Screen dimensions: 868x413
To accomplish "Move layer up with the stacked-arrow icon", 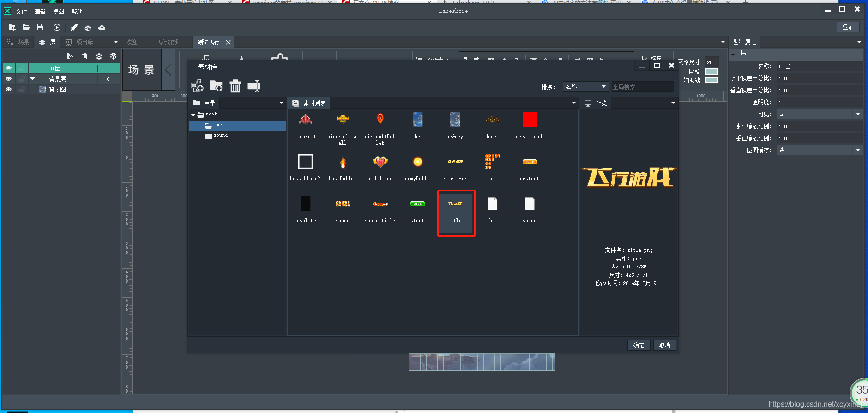I will tap(113, 56).
